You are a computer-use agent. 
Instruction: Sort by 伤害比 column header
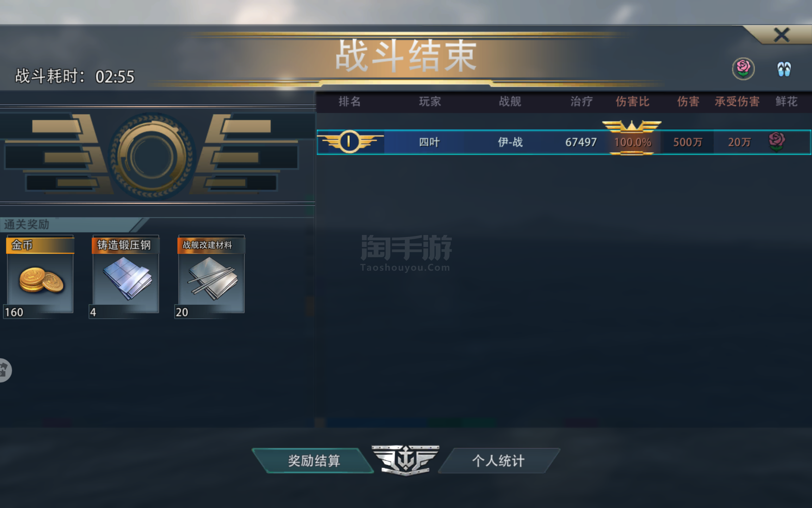pyautogui.click(x=632, y=102)
